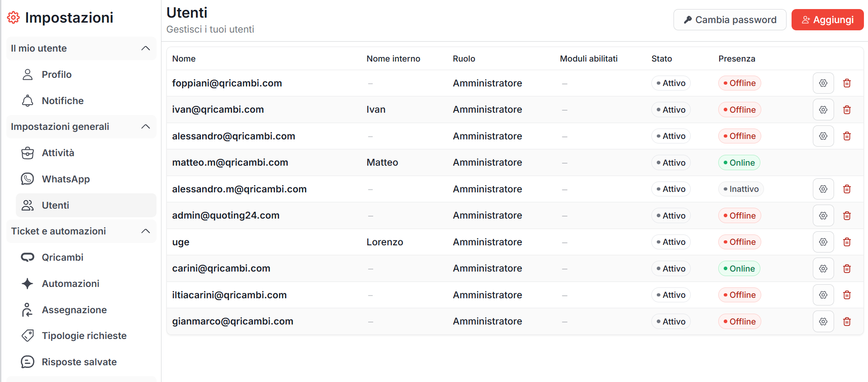The width and height of the screenshot is (868, 382).
Task: Collapse the Il mio utente section
Action: click(x=145, y=48)
